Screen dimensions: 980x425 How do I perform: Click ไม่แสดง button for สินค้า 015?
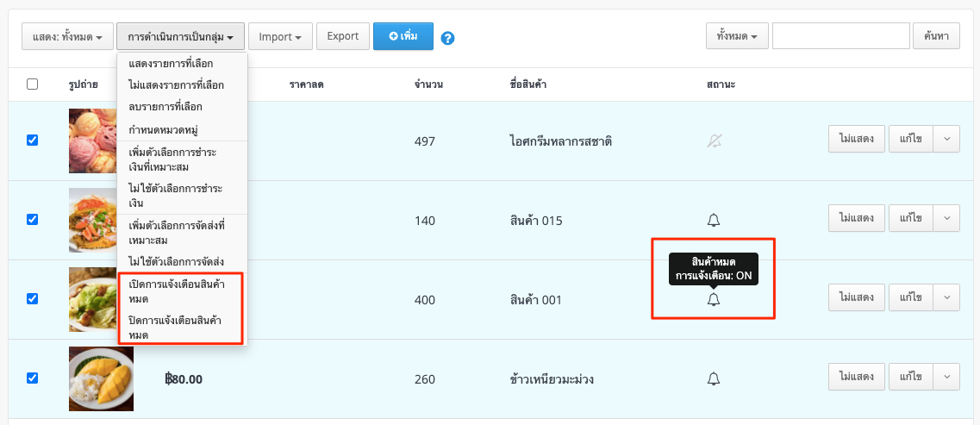pos(857,218)
